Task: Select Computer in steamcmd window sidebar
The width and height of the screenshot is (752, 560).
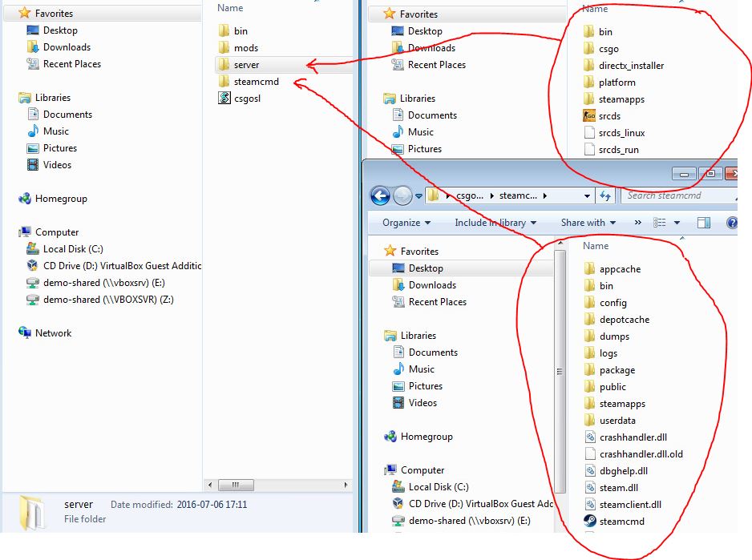Action: 414,469
